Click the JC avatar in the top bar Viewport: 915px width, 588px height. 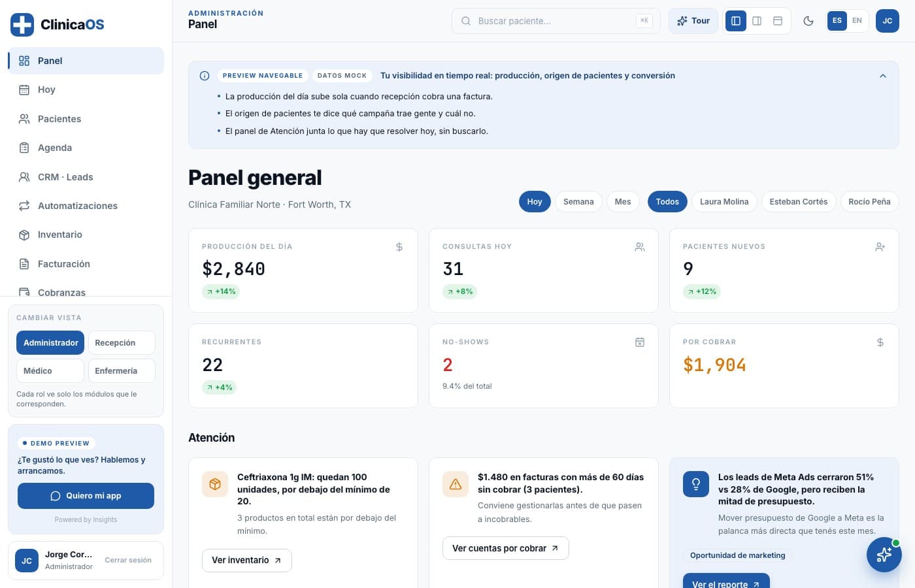click(x=888, y=21)
